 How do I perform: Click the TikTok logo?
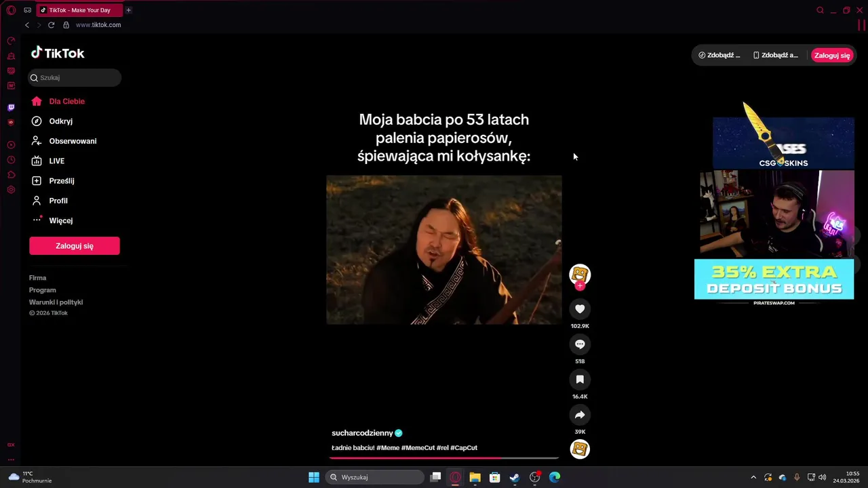point(58,53)
